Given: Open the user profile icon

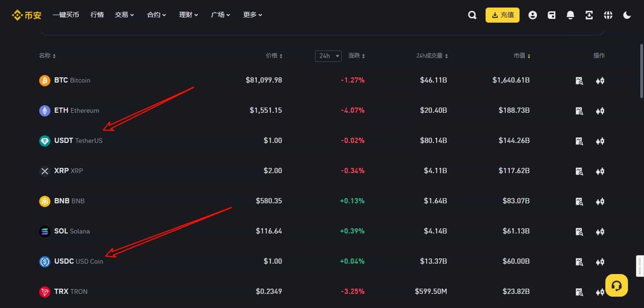Looking at the screenshot, I should click(x=533, y=15).
